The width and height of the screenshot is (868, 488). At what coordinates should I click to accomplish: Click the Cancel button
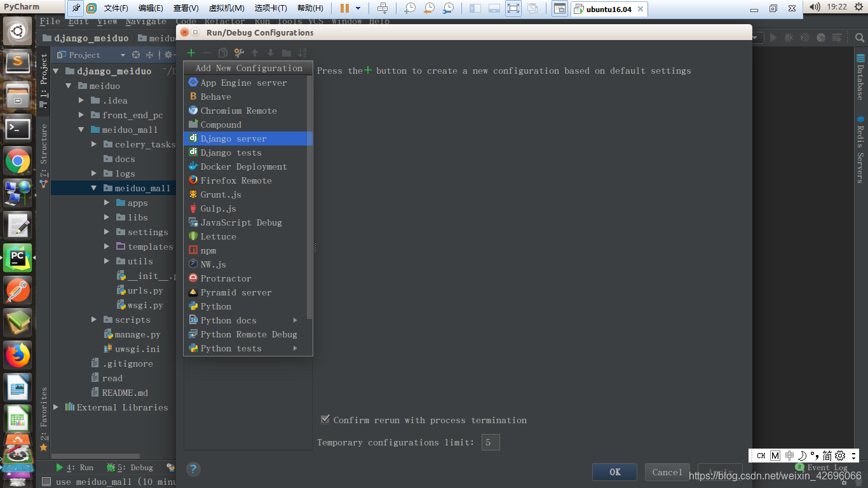click(x=667, y=472)
